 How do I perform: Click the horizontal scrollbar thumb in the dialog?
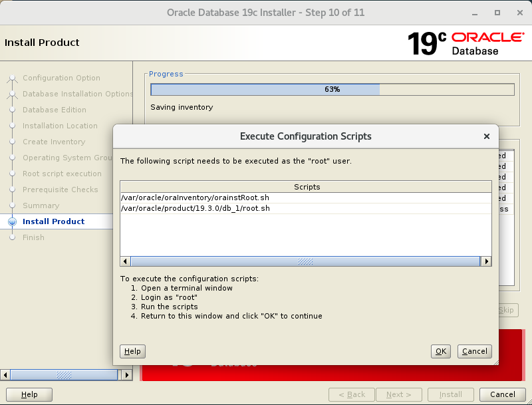306,261
